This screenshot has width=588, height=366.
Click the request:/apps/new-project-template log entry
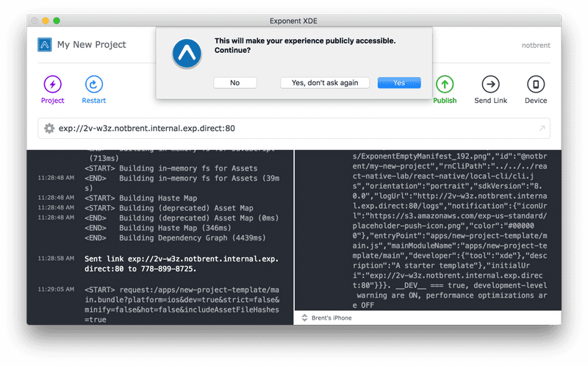coord(182,304)
